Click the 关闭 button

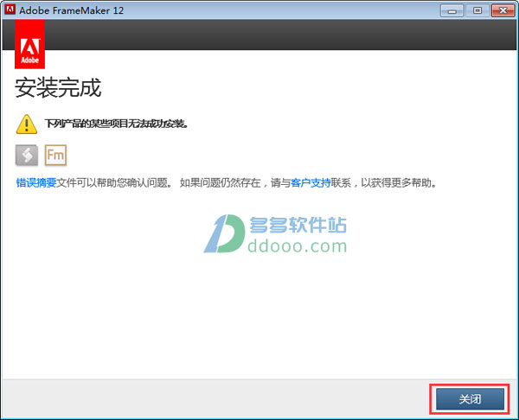point(470,399)
